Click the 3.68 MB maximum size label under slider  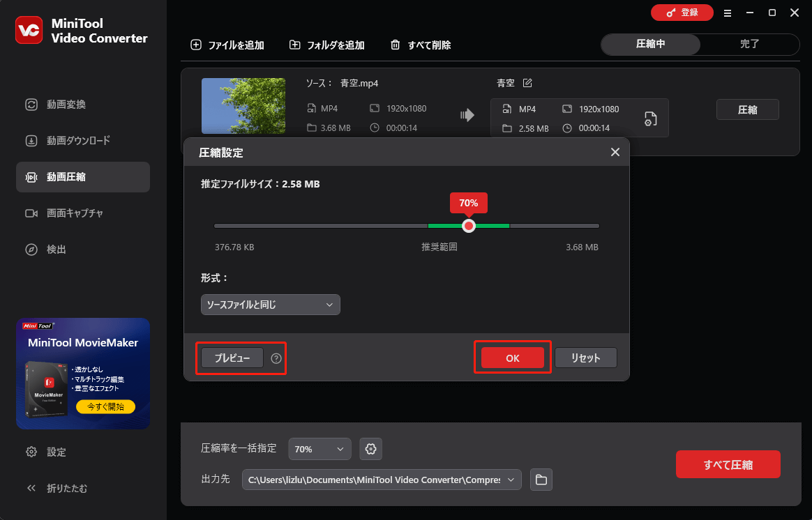(582, 247)
